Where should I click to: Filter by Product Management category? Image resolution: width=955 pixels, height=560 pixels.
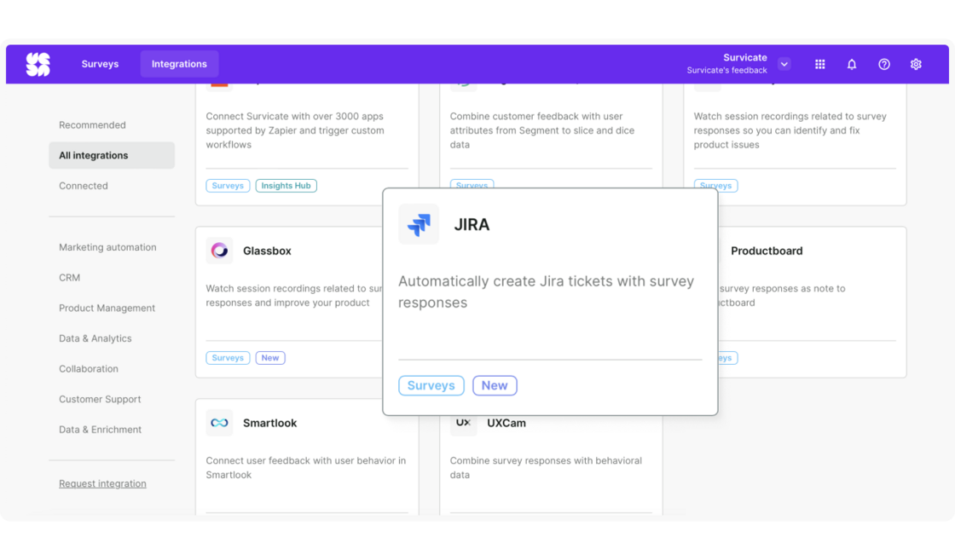click(107, 308)
